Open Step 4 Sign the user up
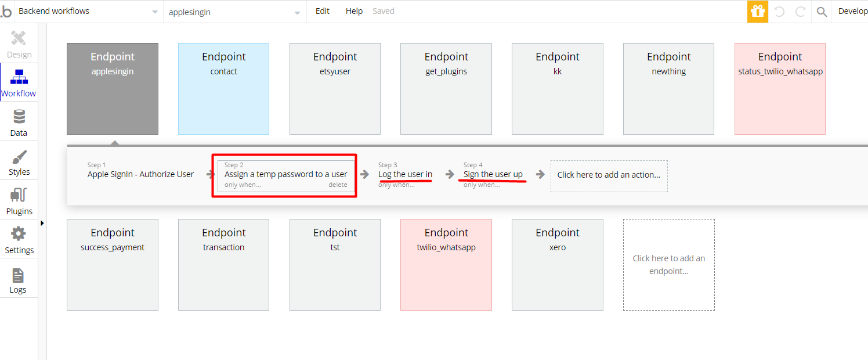868x360 pixels. coord(493,174)
